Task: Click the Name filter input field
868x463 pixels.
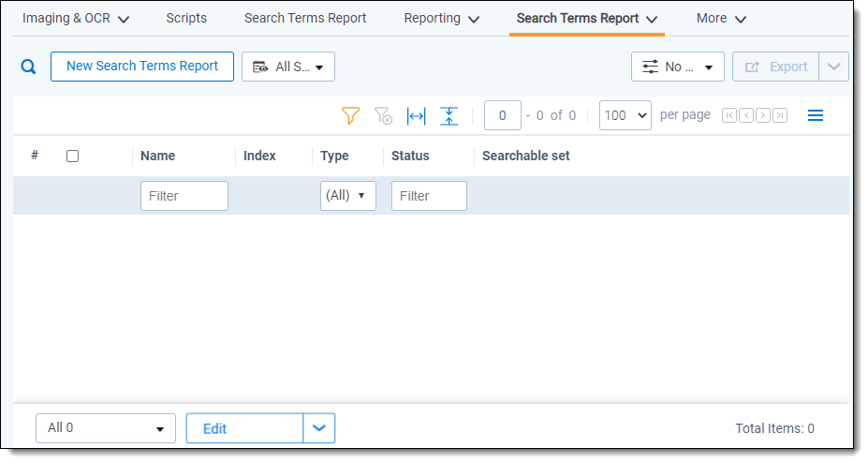Action: [x=184, y=196]
